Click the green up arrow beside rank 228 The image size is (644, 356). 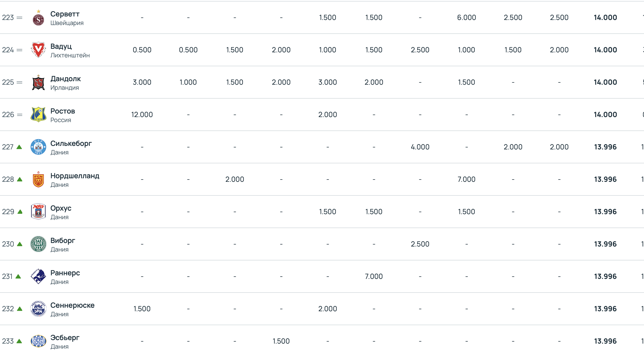click(x=20, y=179)
